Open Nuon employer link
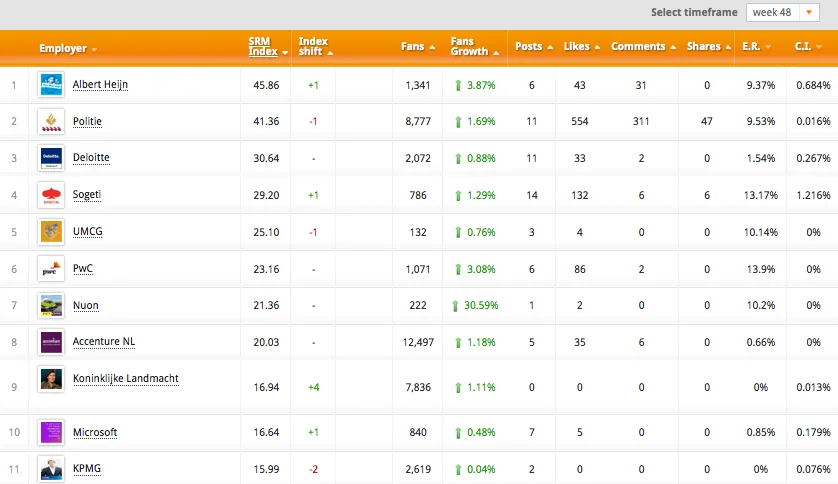 click(x=86, y=306)
